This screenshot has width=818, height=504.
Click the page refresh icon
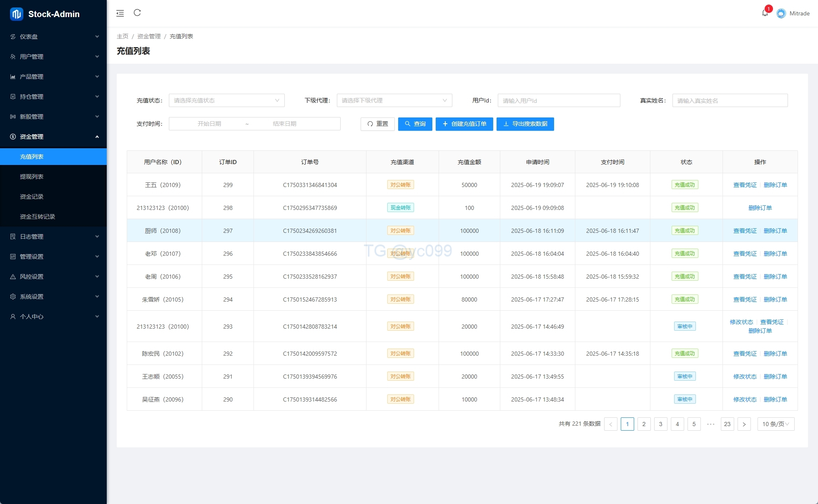[137, 13]
